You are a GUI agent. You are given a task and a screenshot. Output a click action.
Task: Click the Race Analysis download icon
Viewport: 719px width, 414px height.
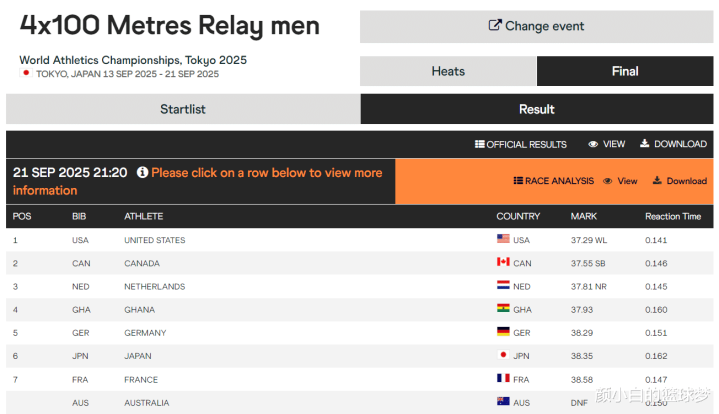click(x=657, y=181)
